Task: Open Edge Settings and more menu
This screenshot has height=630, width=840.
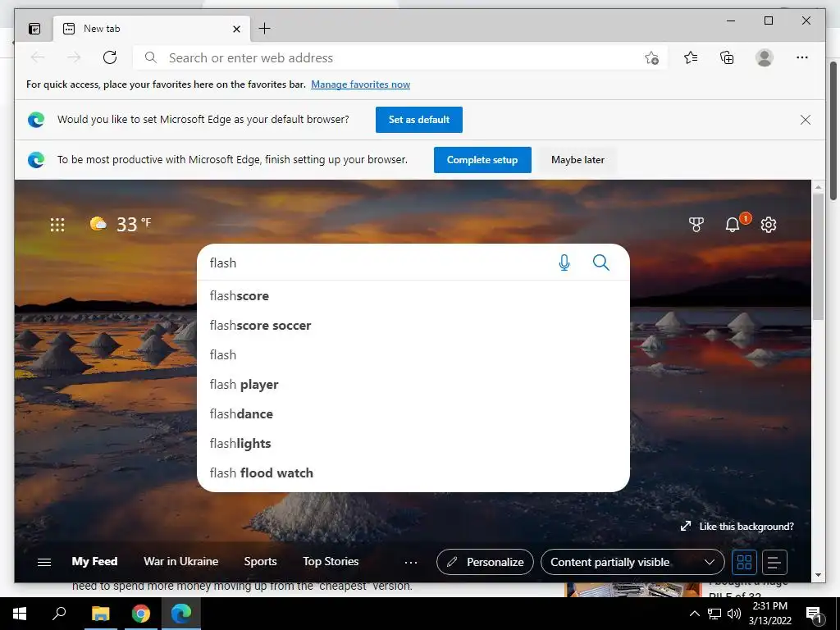Action: point(802,57)
